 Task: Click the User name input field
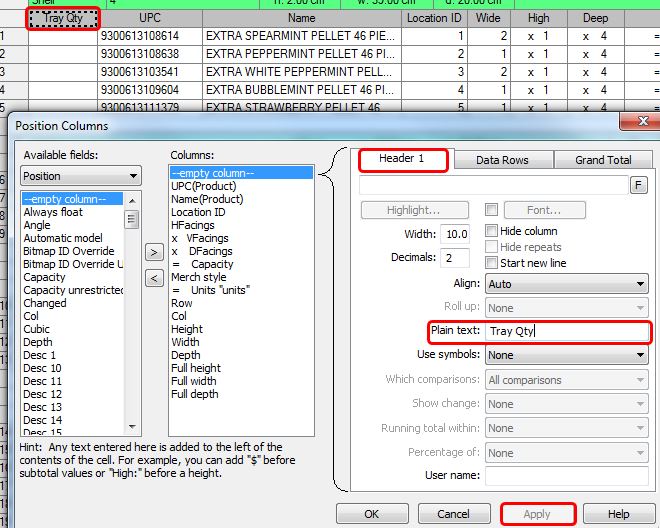pyautogui.click(x=567, y=475)
